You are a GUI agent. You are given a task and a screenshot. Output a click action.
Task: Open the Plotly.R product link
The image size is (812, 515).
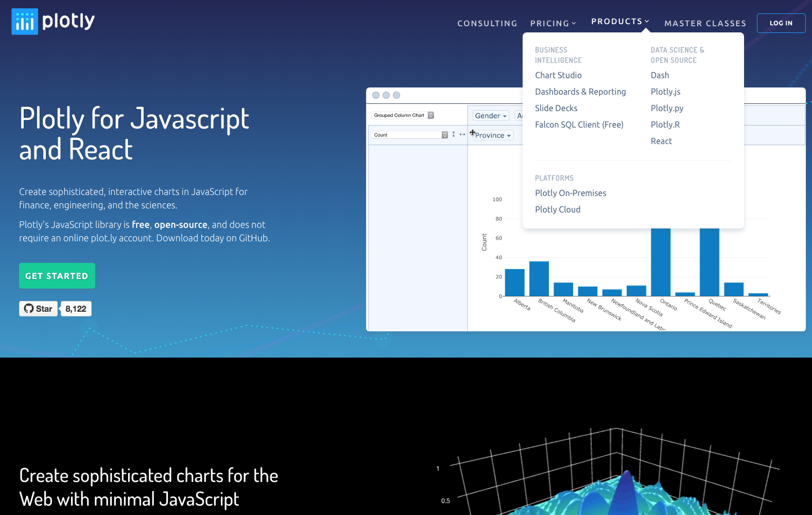[665, 125]
